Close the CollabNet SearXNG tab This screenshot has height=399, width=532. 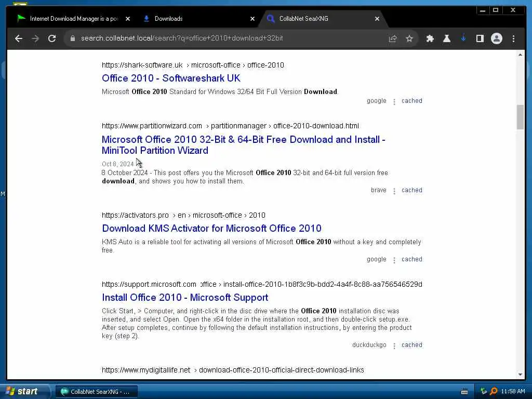tap(377, 19)
